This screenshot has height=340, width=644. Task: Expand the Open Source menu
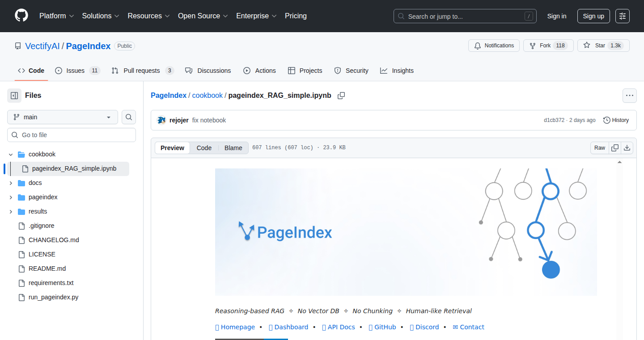[x=203, y=16]
